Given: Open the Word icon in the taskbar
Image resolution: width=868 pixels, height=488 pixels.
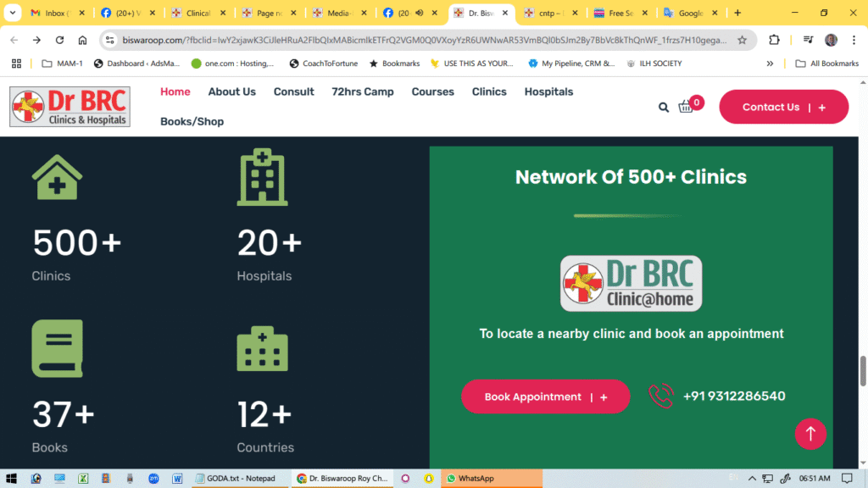Looking at the screenshot, I should coord(177,479).
